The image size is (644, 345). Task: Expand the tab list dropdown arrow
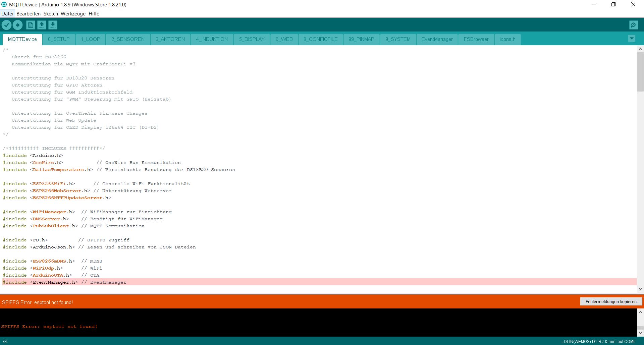pyautogui.click(x=632, y=39)
